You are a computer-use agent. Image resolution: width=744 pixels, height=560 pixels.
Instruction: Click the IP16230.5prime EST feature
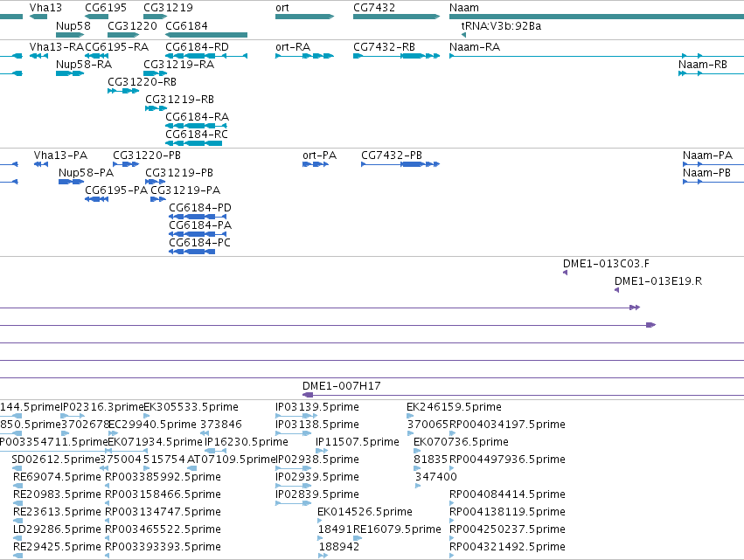point(215,451)
